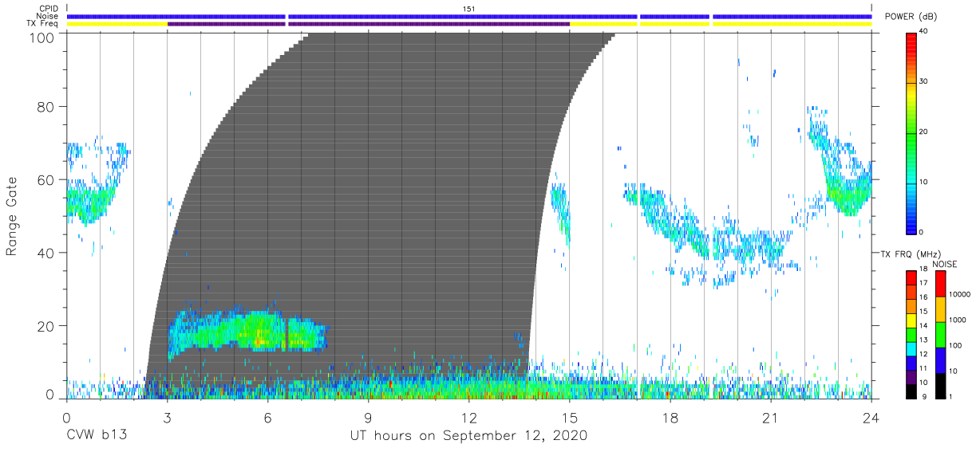Click the purple segment of the TX Freq strip
This screenshot has height=452, width=980.
[368, 24]
